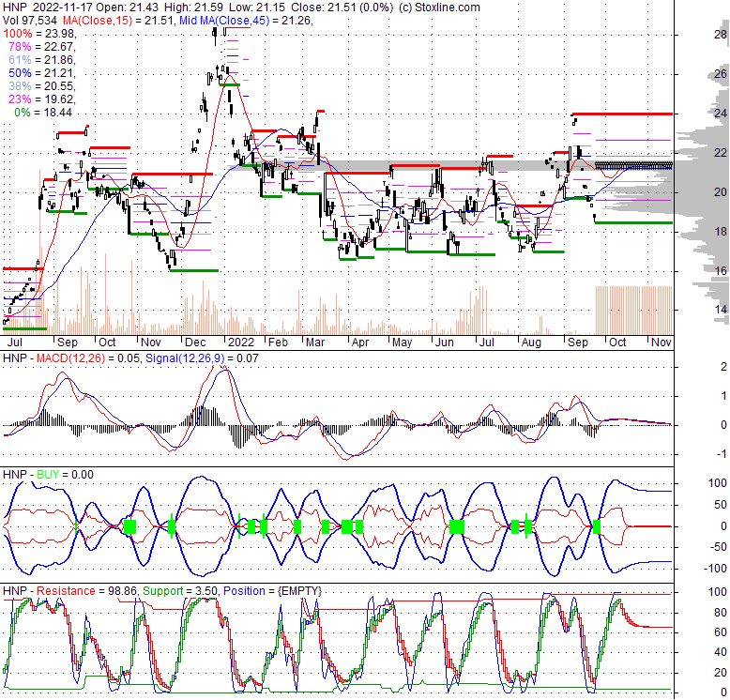Click the 'Signal(12,26,9) = 0.07' label
The width and height of the screenshot is (730, 700).
(x=202, y=358)
